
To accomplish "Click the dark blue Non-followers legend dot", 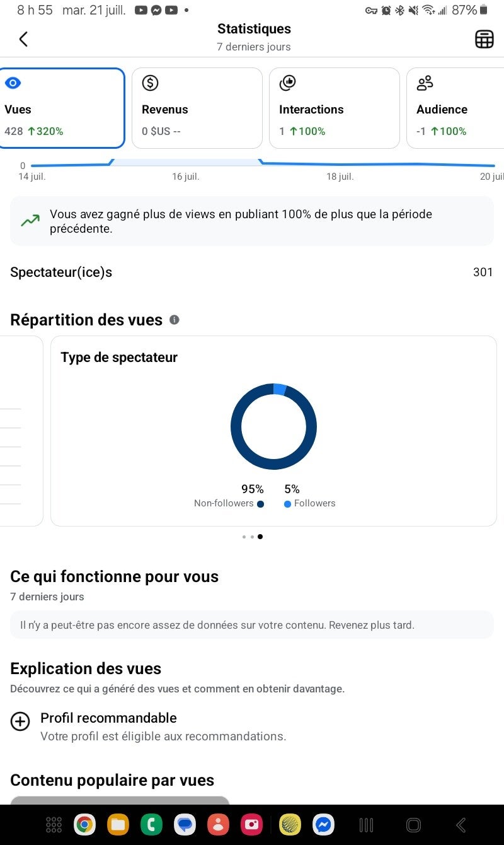I will click(260, 504).
